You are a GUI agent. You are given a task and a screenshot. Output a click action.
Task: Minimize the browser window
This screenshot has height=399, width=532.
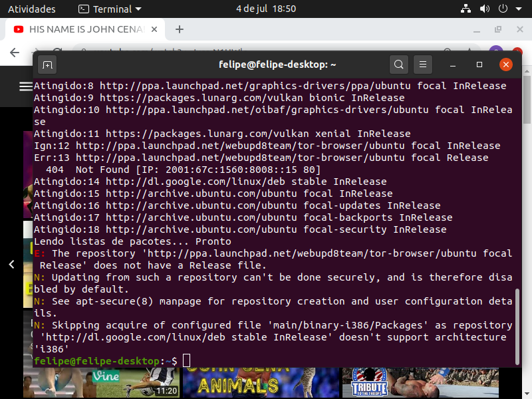(x=477, y=30)
